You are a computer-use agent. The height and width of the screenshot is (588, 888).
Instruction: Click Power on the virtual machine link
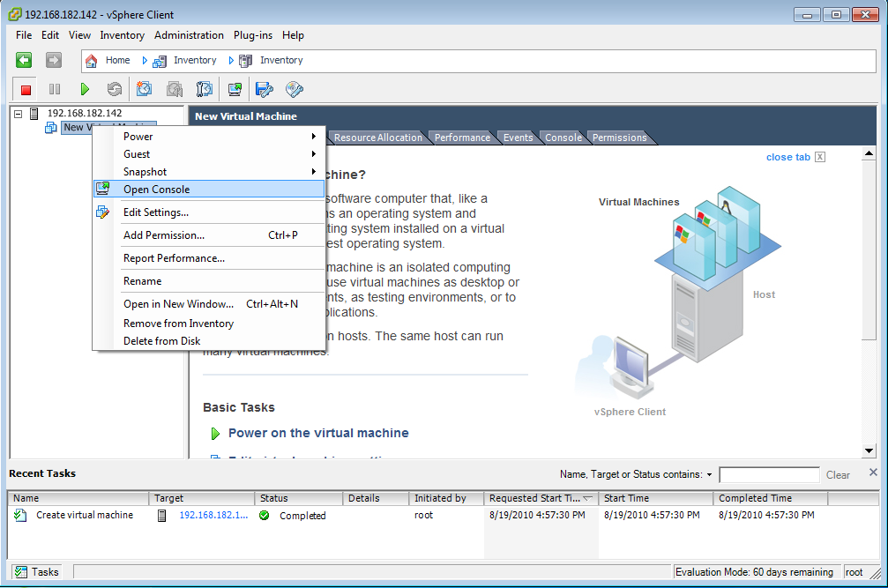pyautogui.click(x=318, y=433)
